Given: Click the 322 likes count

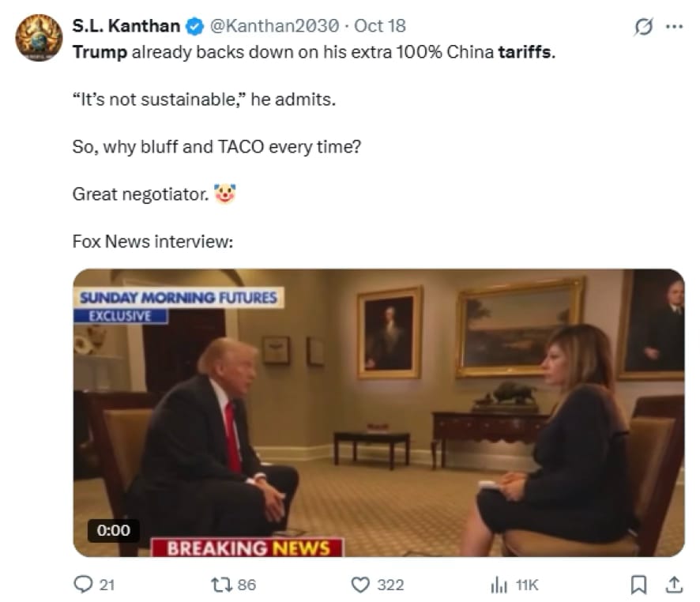Looking at the screenshot, I should pyautogui.click(x=390, y=585).
